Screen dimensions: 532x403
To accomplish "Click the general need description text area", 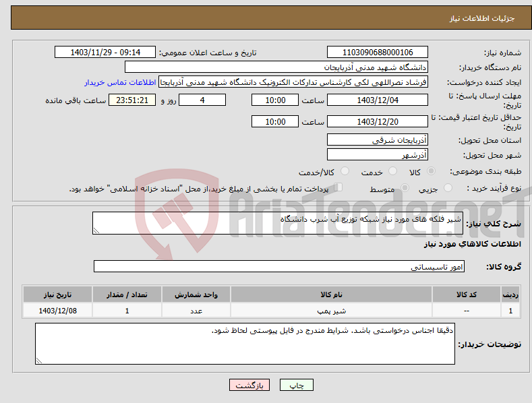I will pos(278,223).
